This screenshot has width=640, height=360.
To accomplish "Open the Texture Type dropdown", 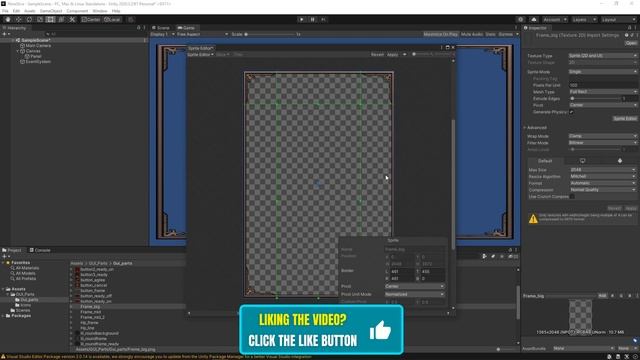I will 603,56.
